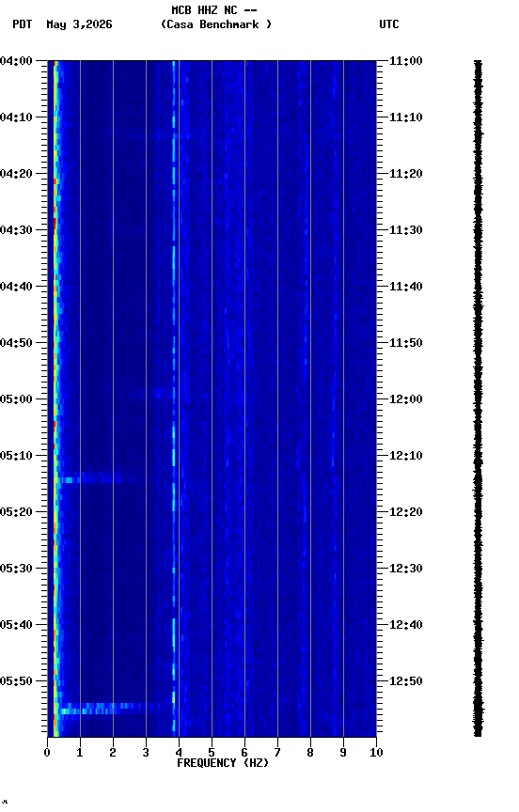Click the 05:00 PDT time label

[x=16, y=399]
